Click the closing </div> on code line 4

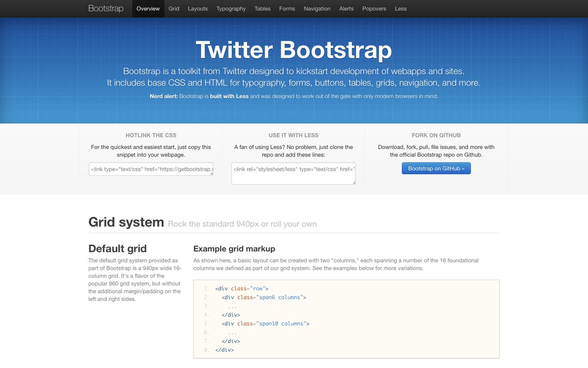[x=231, y=315]
